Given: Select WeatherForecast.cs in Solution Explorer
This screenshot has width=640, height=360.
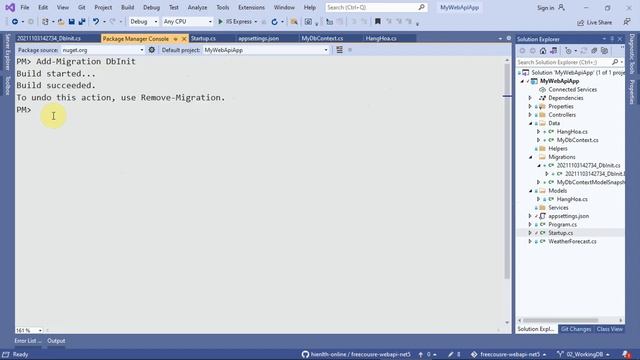Looking at the screenshot, I should pos(572,241).
